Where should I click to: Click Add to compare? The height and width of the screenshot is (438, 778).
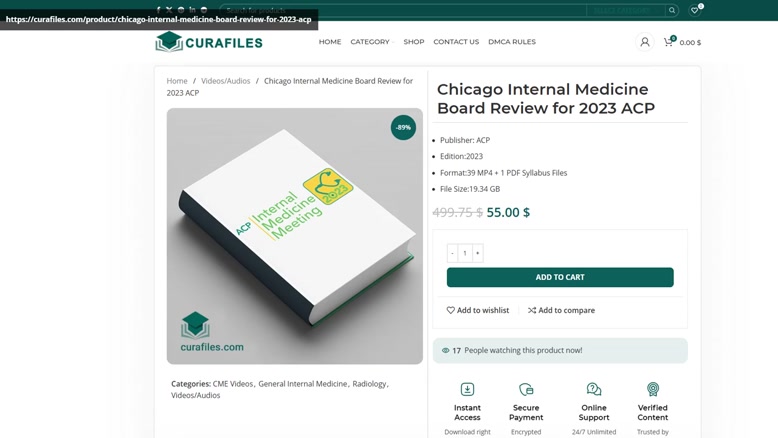click(561, 310)
